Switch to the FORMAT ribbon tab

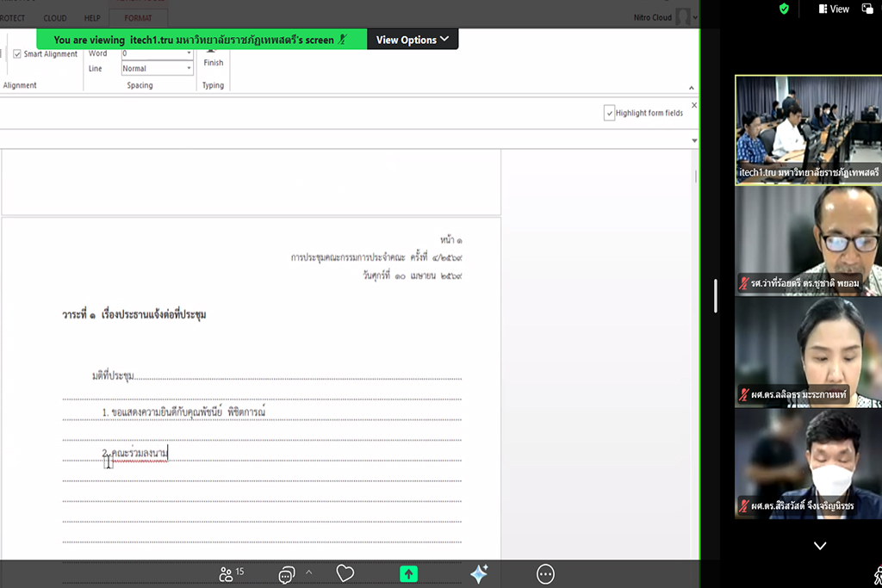(138, 18)
